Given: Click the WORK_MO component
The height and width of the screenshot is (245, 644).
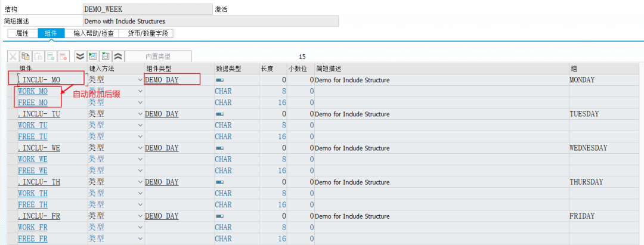Looking at the screenshot, I should [33, 91].
